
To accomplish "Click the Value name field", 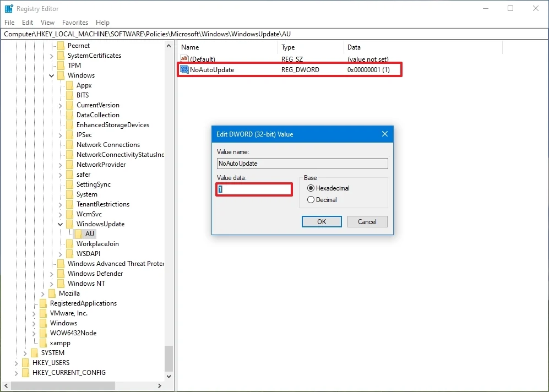I will click(302, 164).
